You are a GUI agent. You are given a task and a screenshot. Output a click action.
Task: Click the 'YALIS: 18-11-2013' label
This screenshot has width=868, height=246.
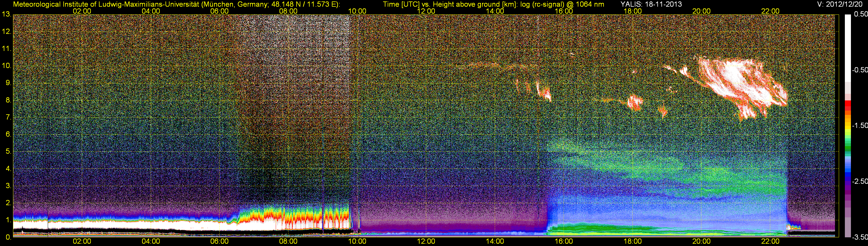[x=651, y=4]
